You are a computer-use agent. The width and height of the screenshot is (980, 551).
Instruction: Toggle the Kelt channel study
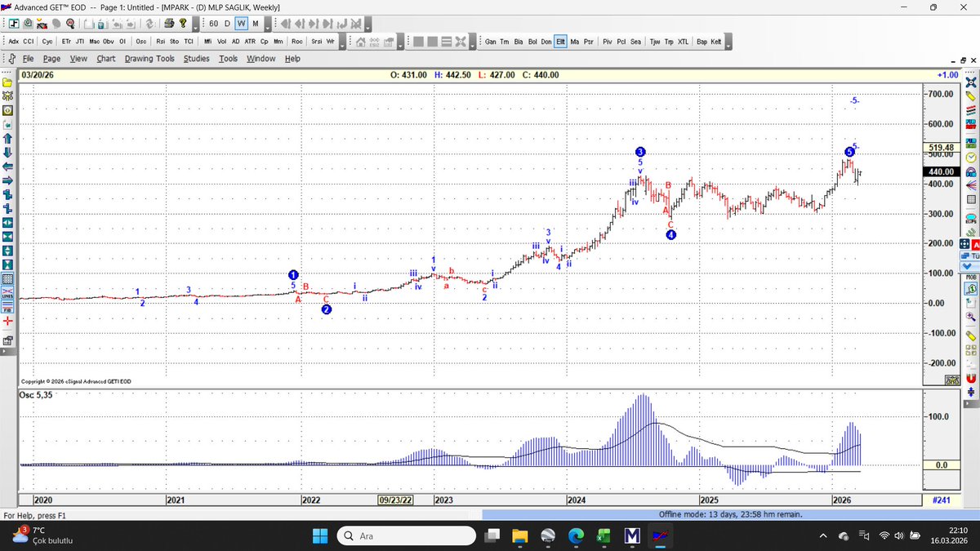tap(715, 41)
